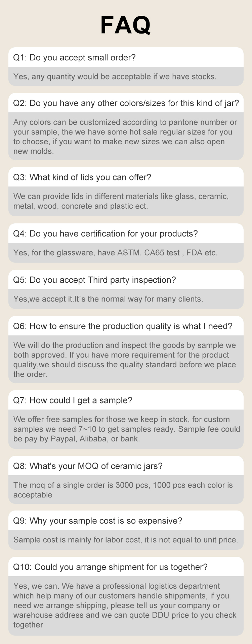Click Q9 sample cost expensive question
Screen dimensions: 252x644
point(98,521)
